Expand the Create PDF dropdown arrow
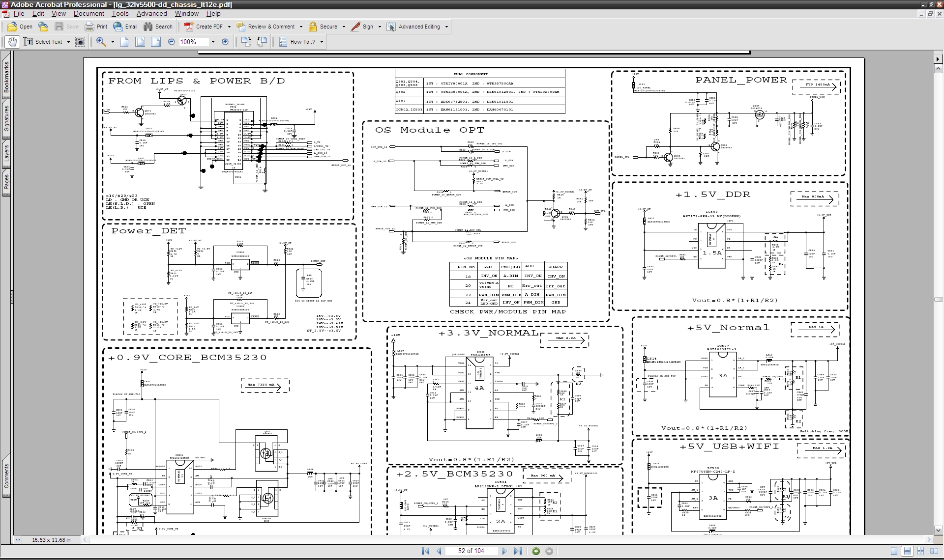This screenshot has height=560, width=944. click(x=229, y=27)
